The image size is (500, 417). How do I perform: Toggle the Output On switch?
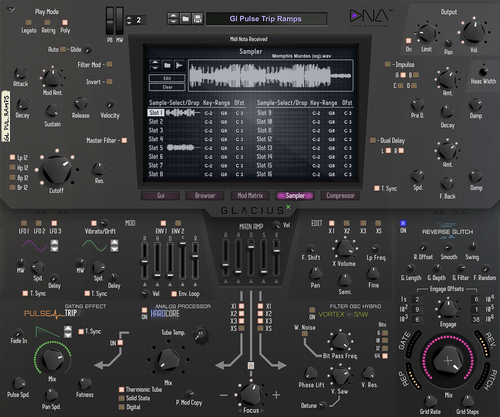(408, 41)
